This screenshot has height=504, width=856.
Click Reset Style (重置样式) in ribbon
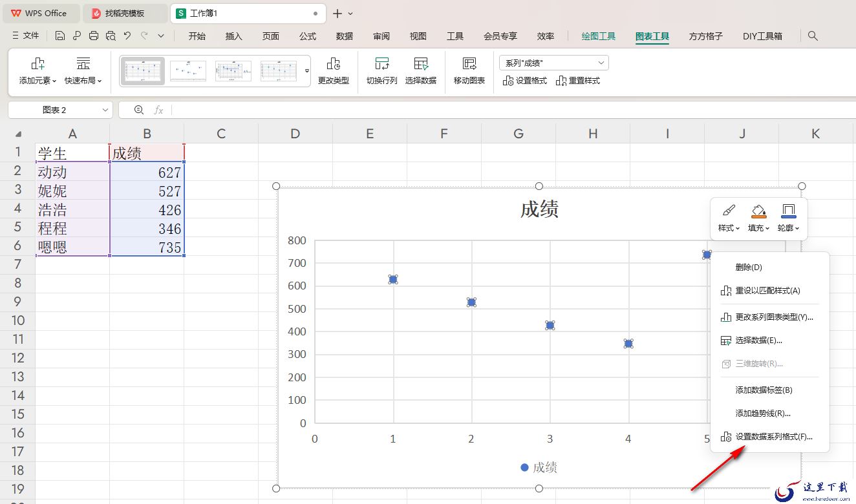tap(578, 81)
